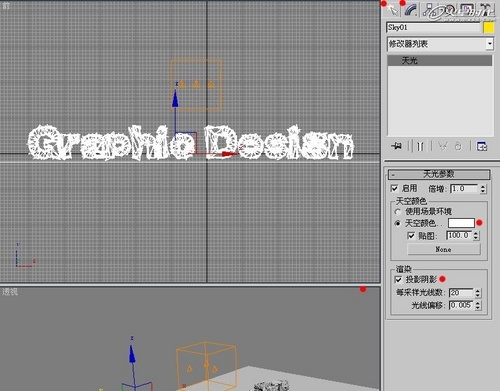Click the 贴图 amount field 100.0

[x=459, y=236]
